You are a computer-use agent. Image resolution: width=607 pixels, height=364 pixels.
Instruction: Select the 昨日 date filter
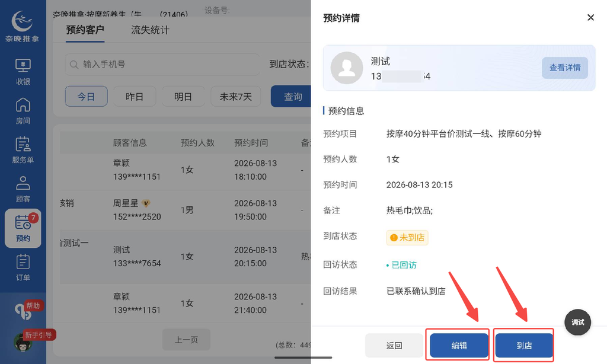click(135, 97)
